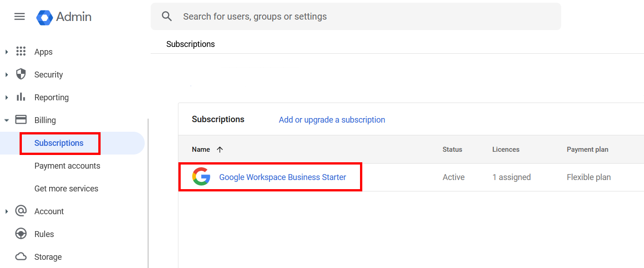This screenshot has width=644, height=268.
Task: Open Google Workspace Business Starter subscription
Action: click(x=283, y=177)
